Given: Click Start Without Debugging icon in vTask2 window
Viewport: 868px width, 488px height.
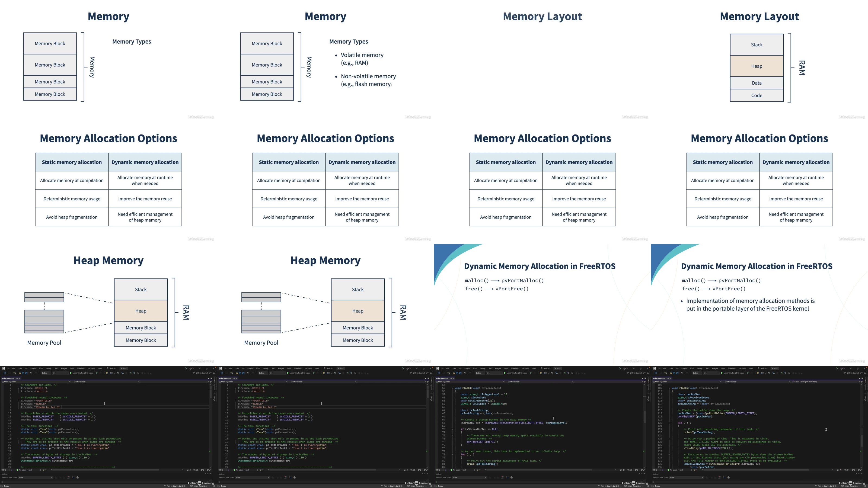Looking at the screenshot, I should [x=748, y=373].
